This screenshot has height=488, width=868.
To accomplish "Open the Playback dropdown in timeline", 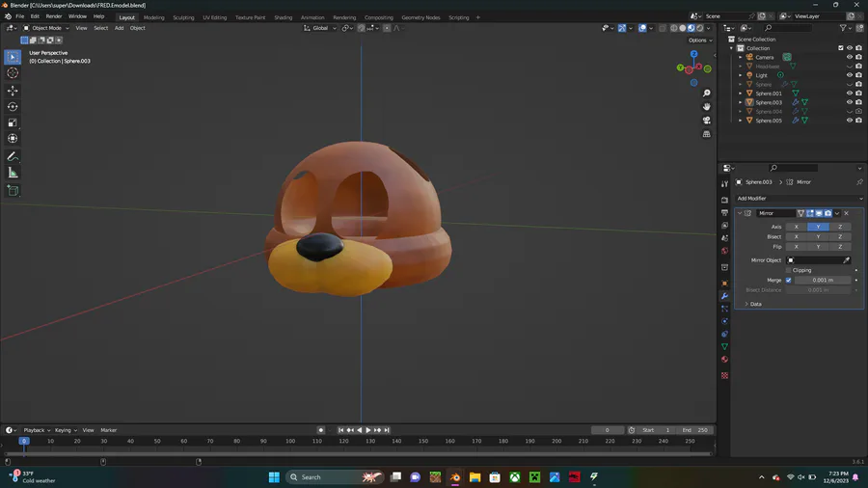I will pos(37,430).
